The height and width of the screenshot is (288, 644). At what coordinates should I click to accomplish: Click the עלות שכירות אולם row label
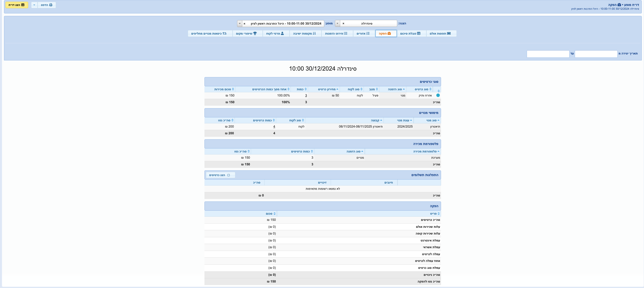coord(428,227)
